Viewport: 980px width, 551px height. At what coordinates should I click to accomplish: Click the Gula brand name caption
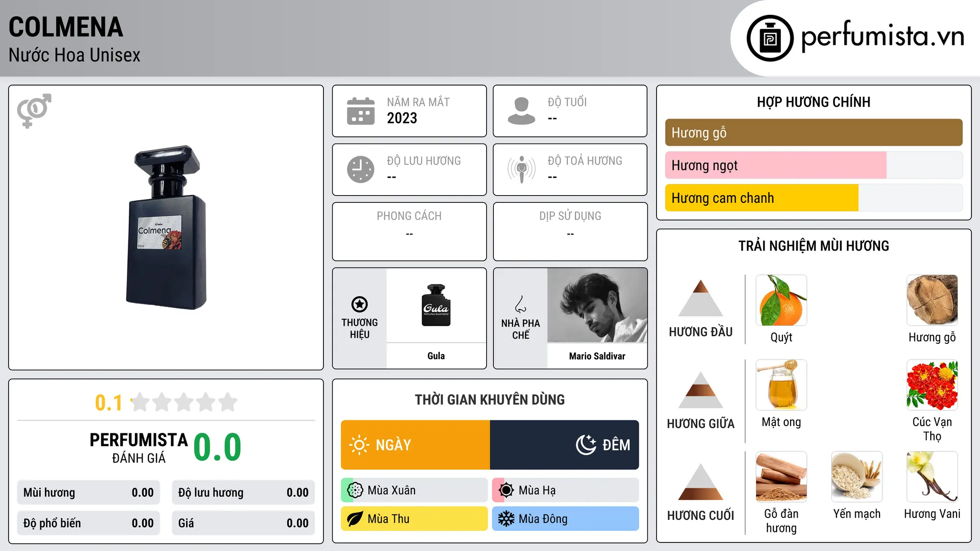(436, 356)
